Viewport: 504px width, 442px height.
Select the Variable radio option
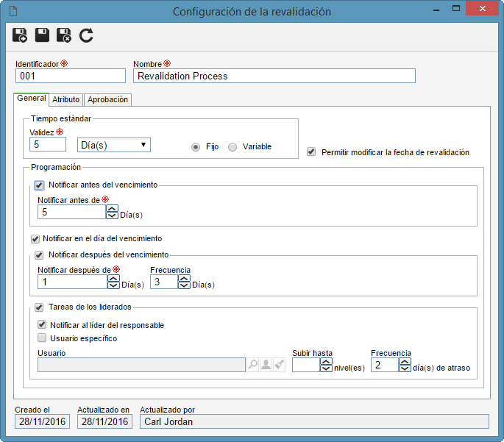233,147
